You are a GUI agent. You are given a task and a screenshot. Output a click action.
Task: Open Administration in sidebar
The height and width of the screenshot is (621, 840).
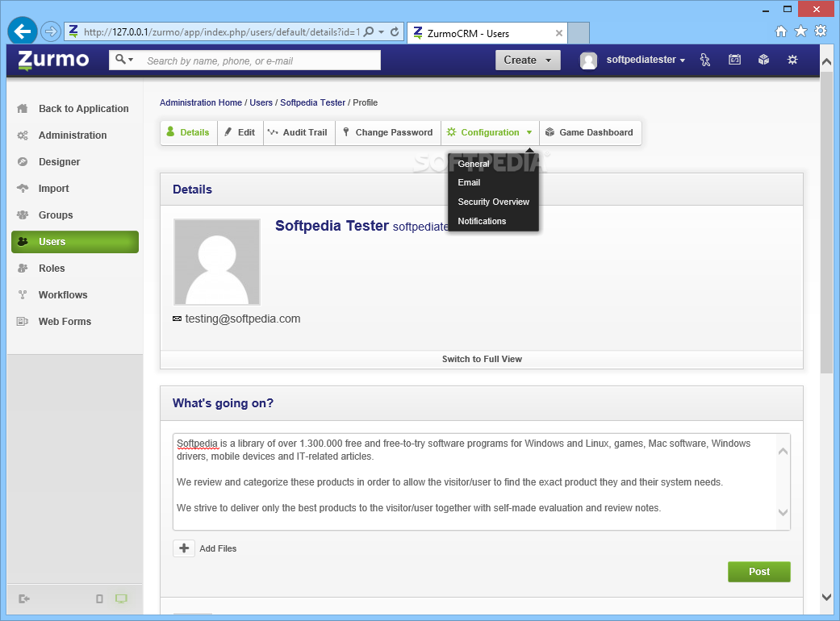(x=73, y=135)
